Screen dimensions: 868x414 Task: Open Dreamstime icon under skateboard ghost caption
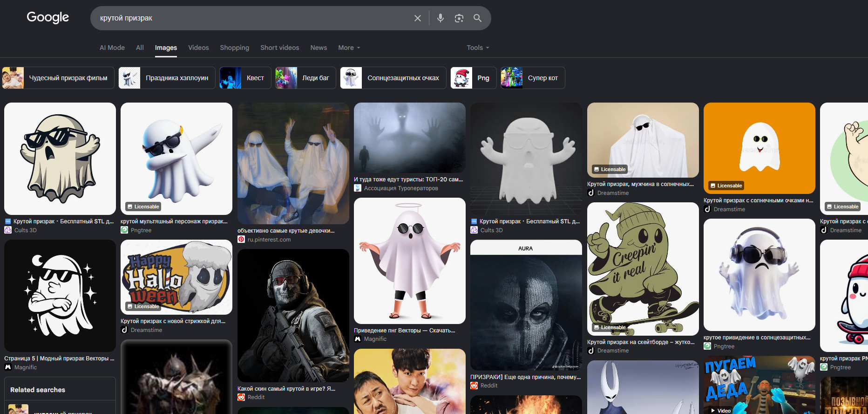coord(591,350)
